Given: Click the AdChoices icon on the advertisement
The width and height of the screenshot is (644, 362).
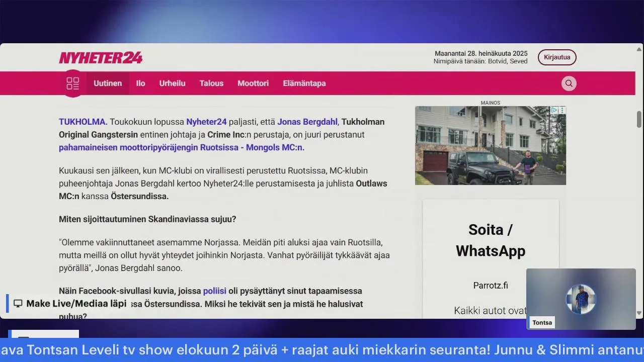Looking at the screenshot, I should coord(554,110).
